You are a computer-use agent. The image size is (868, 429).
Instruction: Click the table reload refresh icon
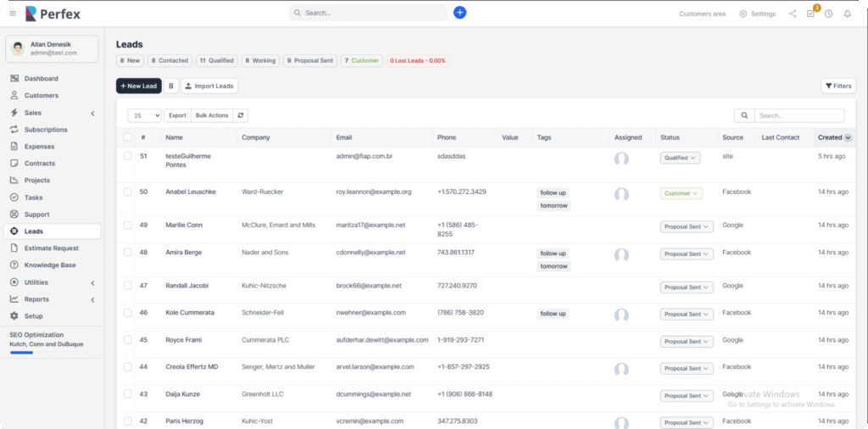[x=240, y=115]
